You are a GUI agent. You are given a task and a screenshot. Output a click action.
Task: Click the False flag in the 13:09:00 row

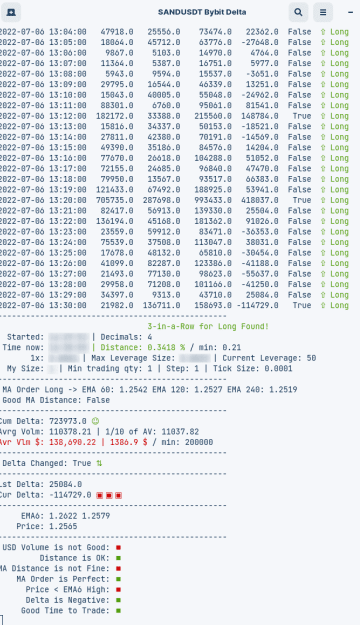(299, 85)
